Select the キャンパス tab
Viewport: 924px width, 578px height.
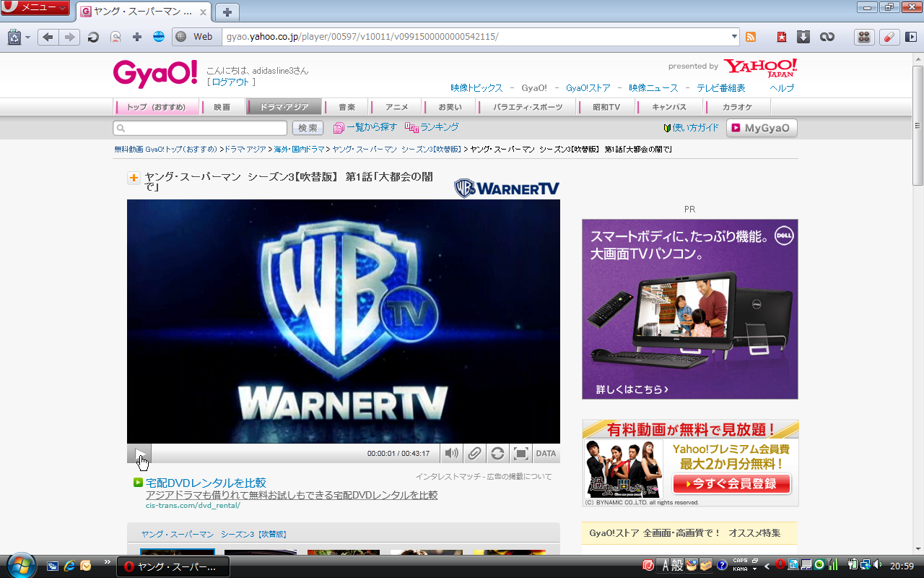(669, 107)
